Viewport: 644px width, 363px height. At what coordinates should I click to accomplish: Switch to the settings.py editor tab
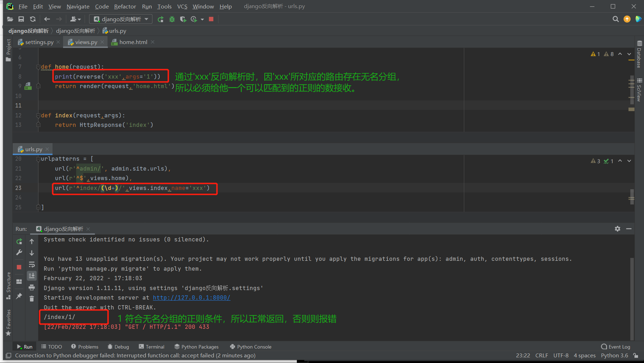point(39,42)
